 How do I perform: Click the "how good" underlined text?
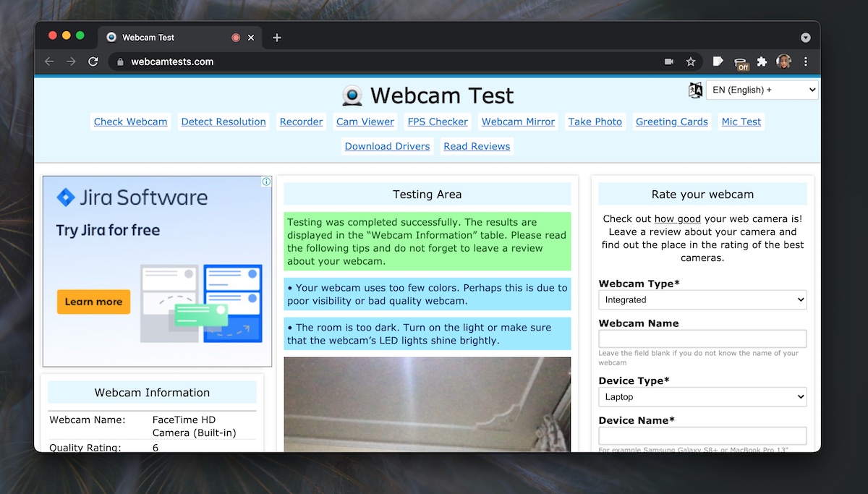[x=677, y=218]
